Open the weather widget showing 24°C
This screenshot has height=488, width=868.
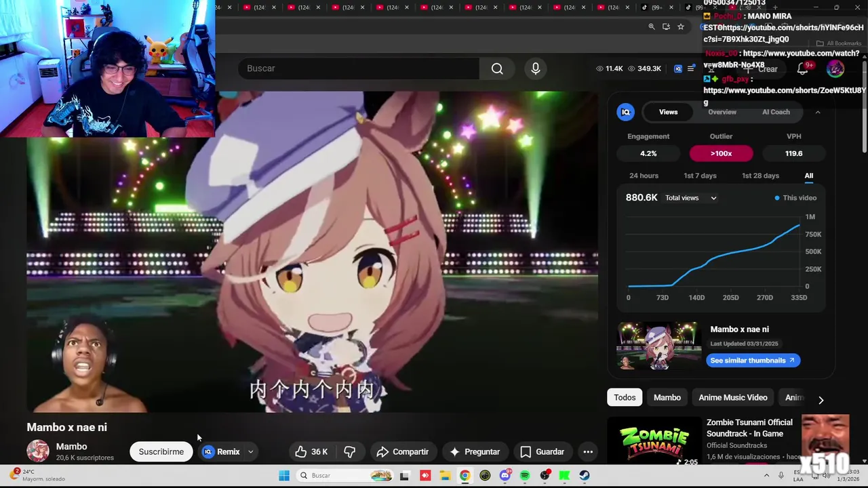[38, 475]
